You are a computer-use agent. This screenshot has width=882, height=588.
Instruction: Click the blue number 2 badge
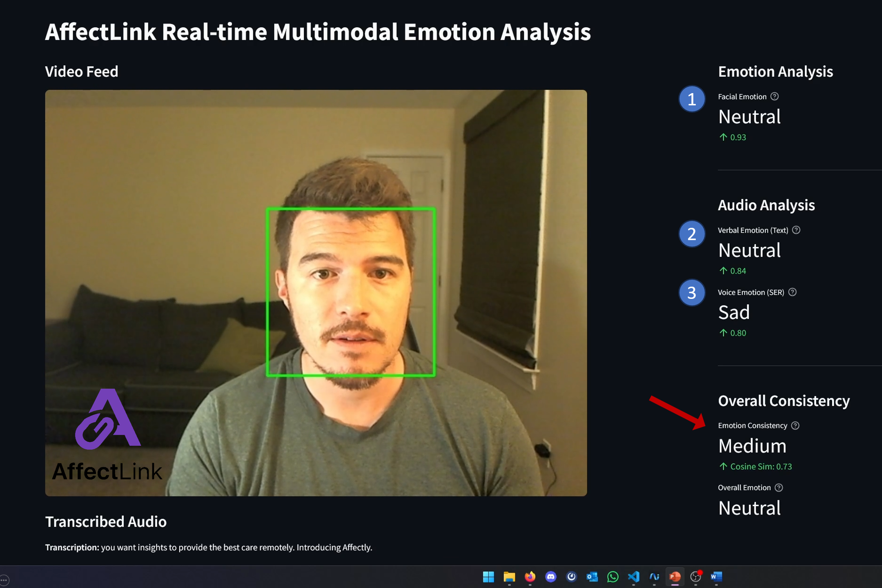(x=692, y=234)
